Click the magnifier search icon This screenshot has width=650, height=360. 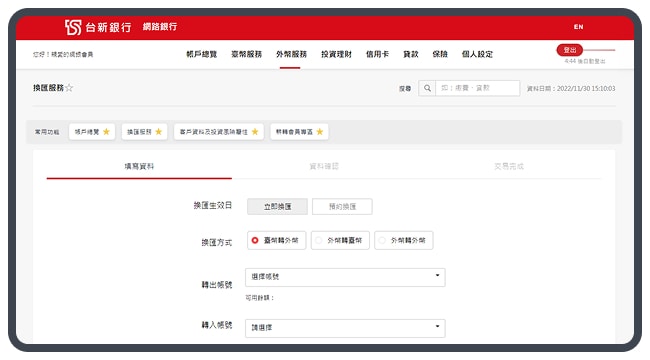(427, 88)
